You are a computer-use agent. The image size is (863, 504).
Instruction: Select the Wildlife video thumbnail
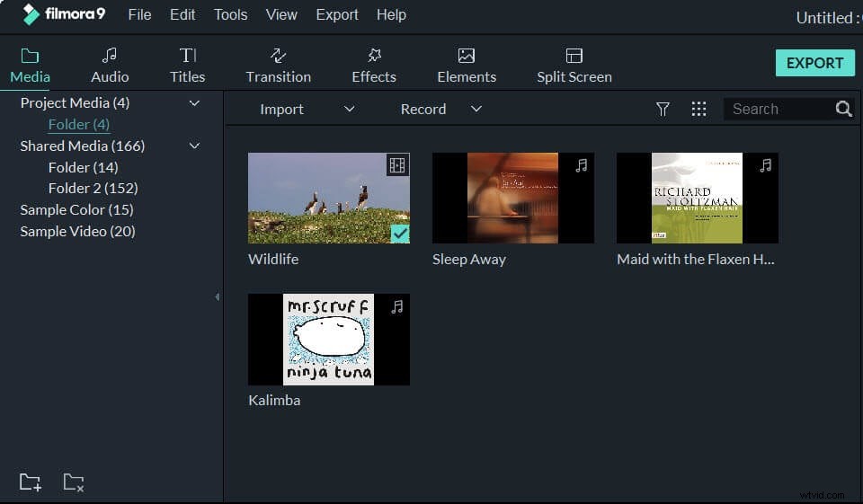tap(329, 198)
